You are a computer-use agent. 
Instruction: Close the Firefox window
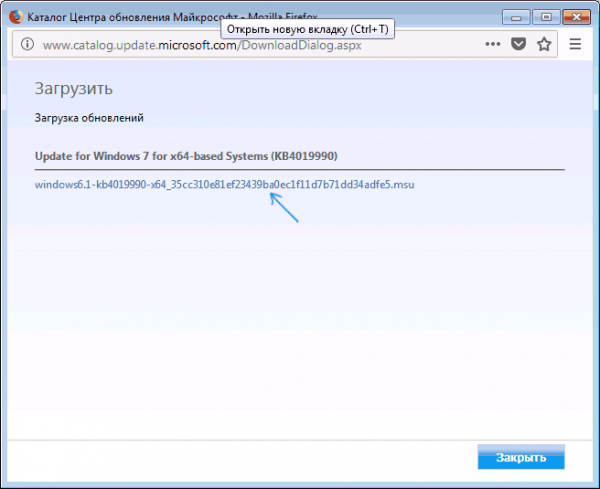pyautogui.click(x=576, y=18)
